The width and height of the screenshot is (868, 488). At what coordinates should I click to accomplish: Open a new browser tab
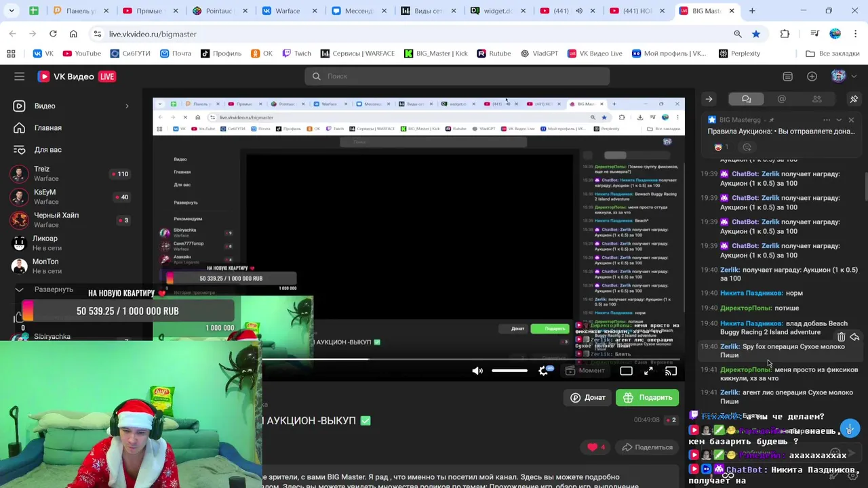click(752, 11)
